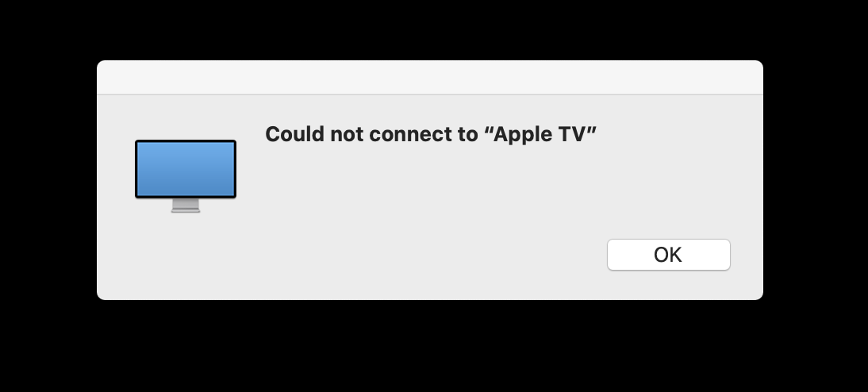This screenshot has width=868, height=392.
Task: Click the AirPlay display icon in the alert
Action: pyautogui.click(x=186, y=175)
